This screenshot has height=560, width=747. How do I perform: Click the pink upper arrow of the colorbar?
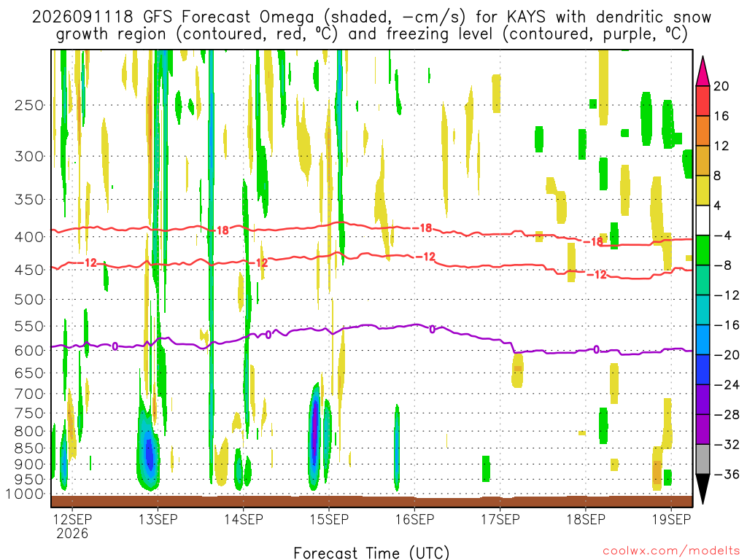[x=703, y=71]
